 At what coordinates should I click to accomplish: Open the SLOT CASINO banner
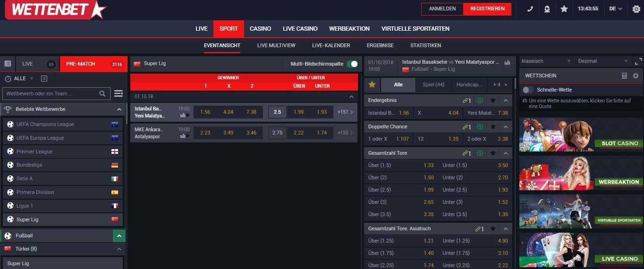581,134
